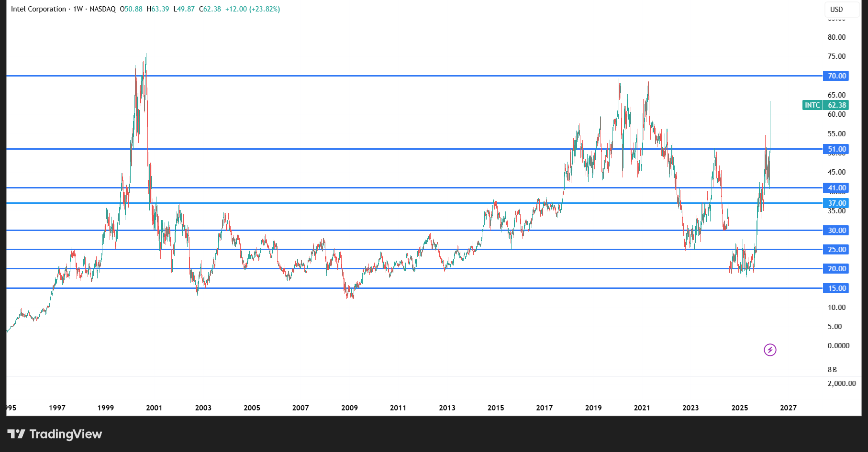Click the 2003 label on time axis
Screen dimensions: 868x452
pos(203,408)
